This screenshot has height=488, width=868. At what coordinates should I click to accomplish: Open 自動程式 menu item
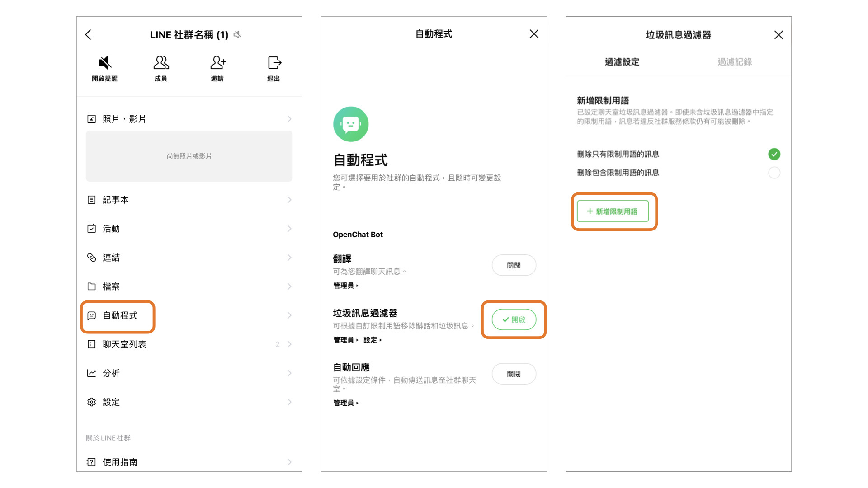coord(189,315)
